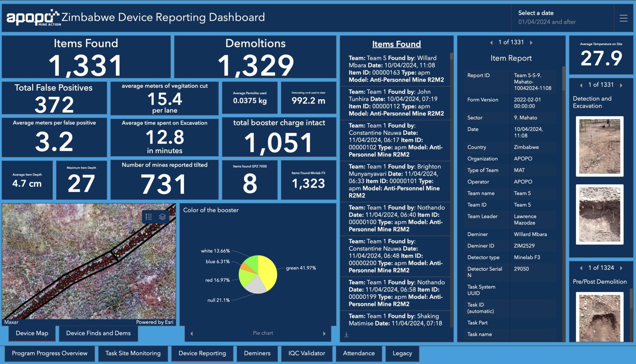This screenshot has width=636, height=364.
Task: Open the Select a date filter
Action: (562, 18)
